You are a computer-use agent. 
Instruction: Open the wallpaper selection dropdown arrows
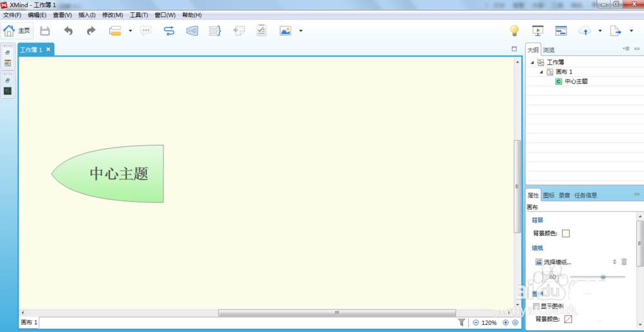click(614, 262)
